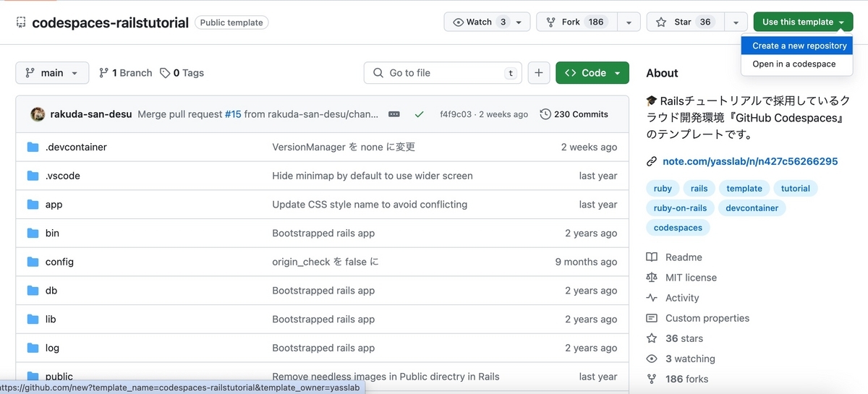Open the public folder name
Image resolution: width=868 pixels, height=394 pixels.
pos(59,377)
